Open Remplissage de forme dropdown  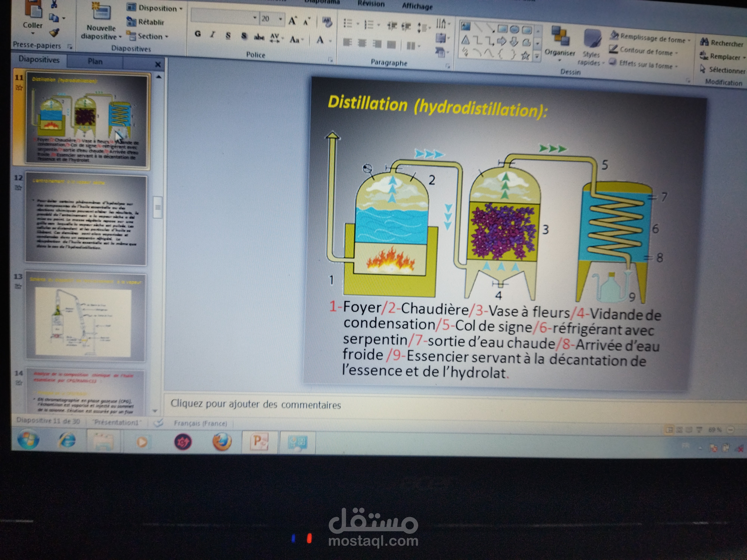(x=650, y=38)
